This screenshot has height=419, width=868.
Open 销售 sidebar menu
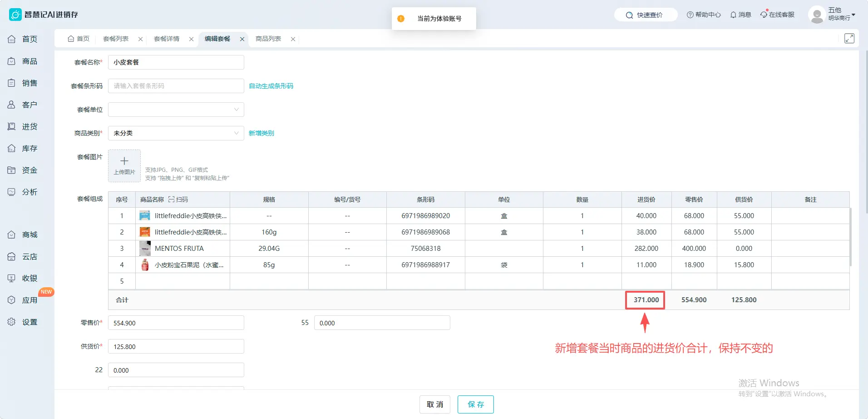tap(23, 83)
